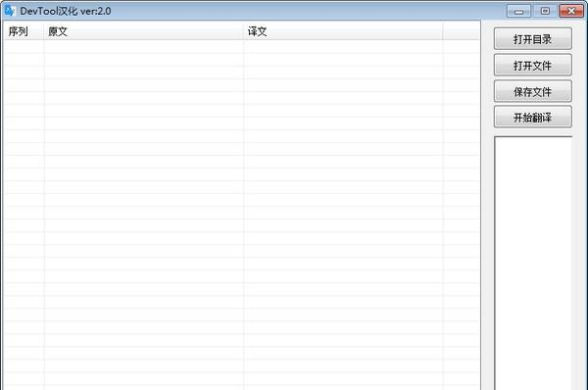Select the 原文 column header

click(144, 31)
